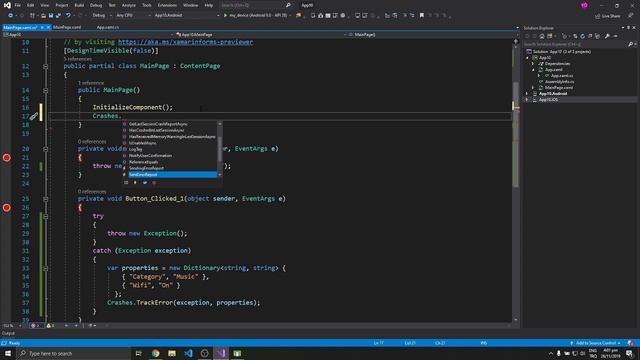Click the first IntelliSense filter icon
640x360 pixels.
(x=126, y=183)
